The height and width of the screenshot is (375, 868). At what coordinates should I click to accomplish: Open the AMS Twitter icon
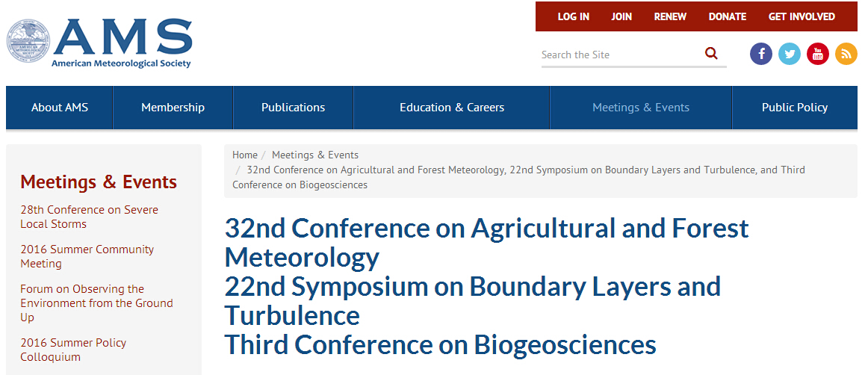pyautogui.click(x=790, y=54)
